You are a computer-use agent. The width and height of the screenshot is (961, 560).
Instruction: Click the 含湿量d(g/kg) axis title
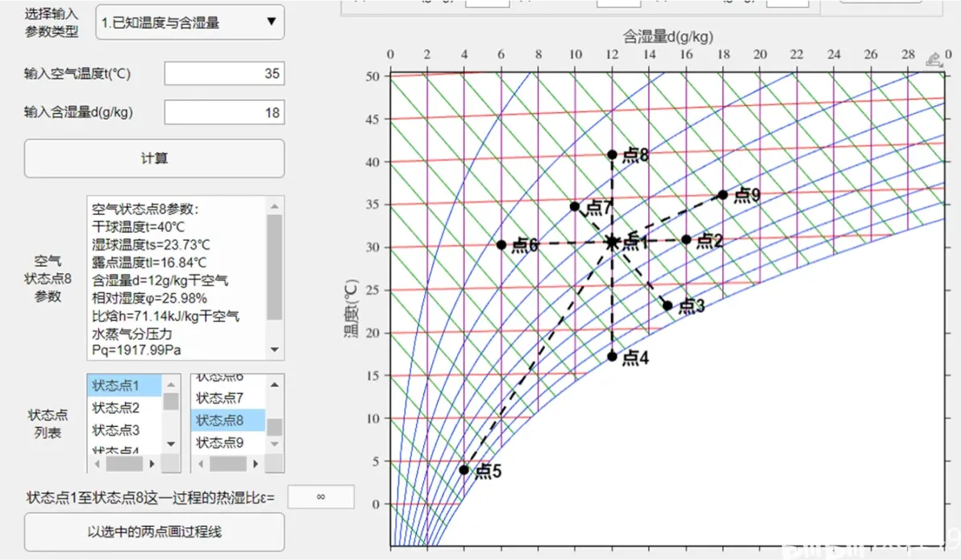[668, 37]
